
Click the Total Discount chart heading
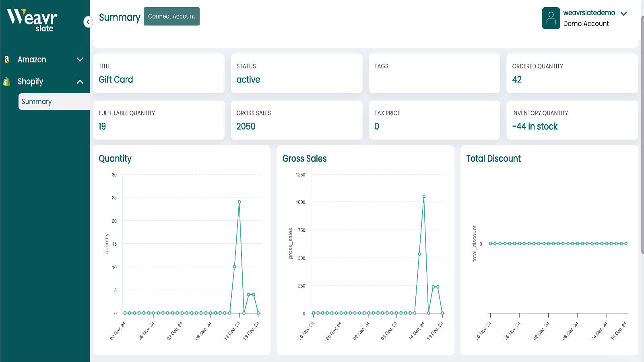pos(493,158)
